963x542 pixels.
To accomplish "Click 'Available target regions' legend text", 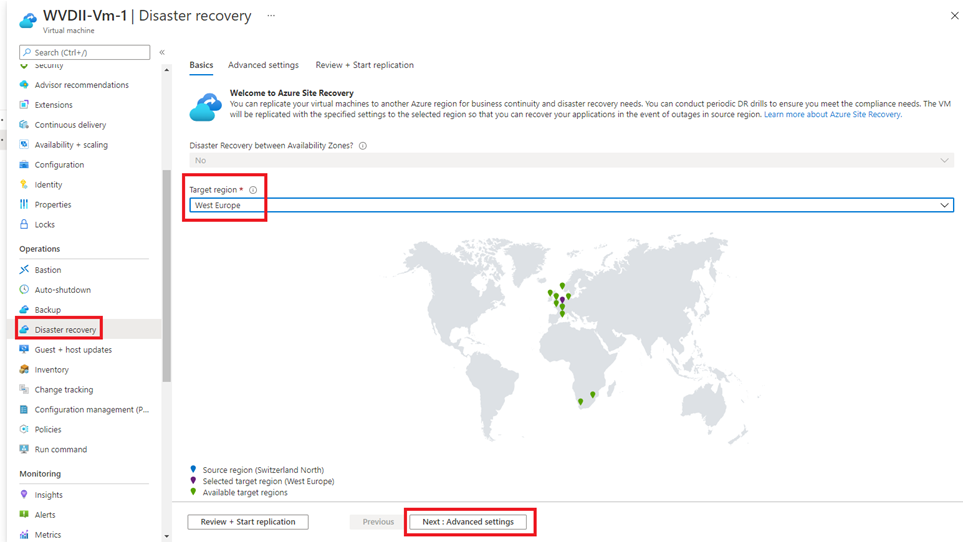I will tap(245, 492).
